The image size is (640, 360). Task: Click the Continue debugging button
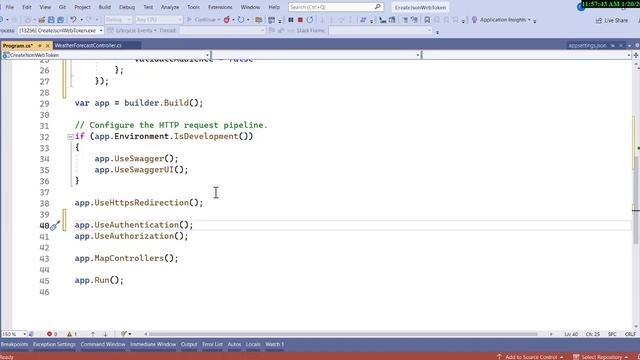coord(203,20)
